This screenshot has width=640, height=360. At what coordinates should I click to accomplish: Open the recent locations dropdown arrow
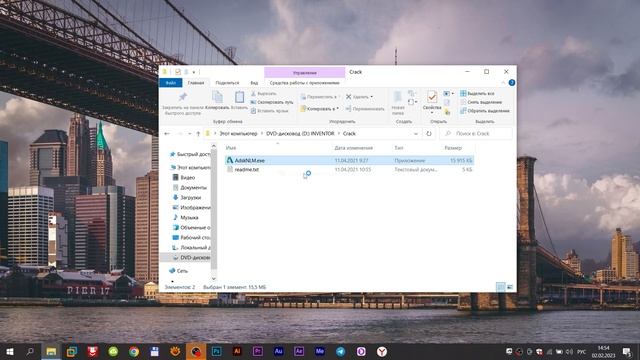click(189, 133)
